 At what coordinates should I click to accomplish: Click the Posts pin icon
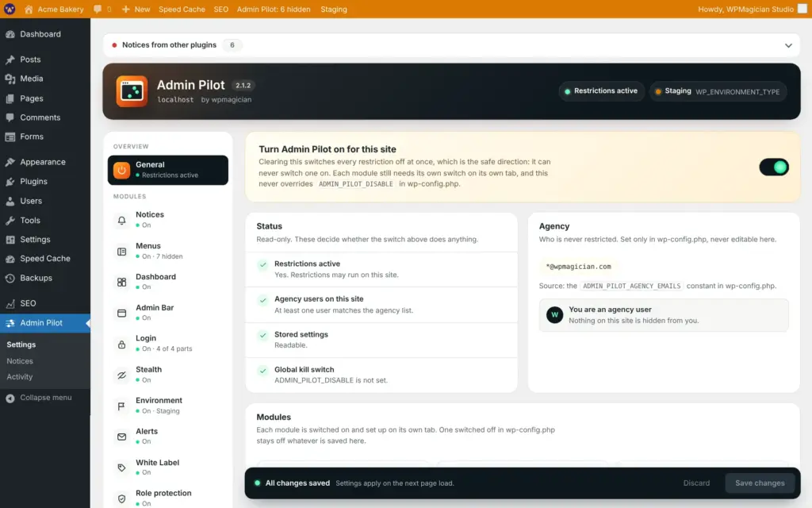pos(10,60)
